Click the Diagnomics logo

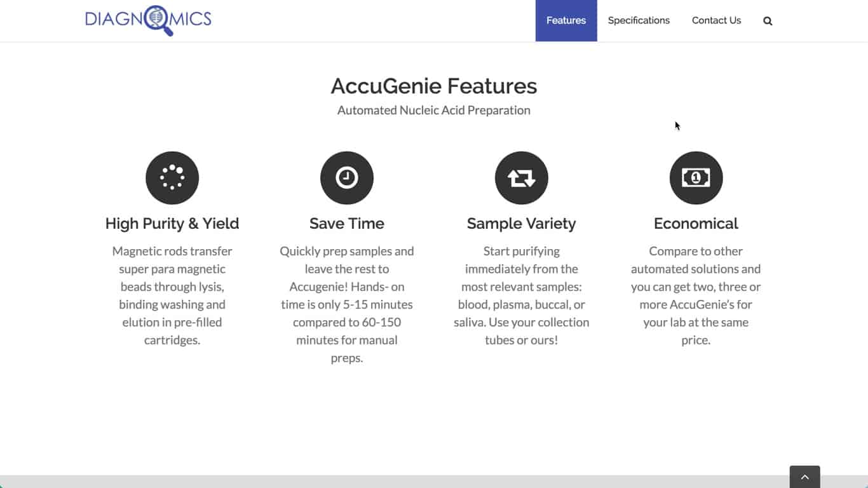coord(148,20)
